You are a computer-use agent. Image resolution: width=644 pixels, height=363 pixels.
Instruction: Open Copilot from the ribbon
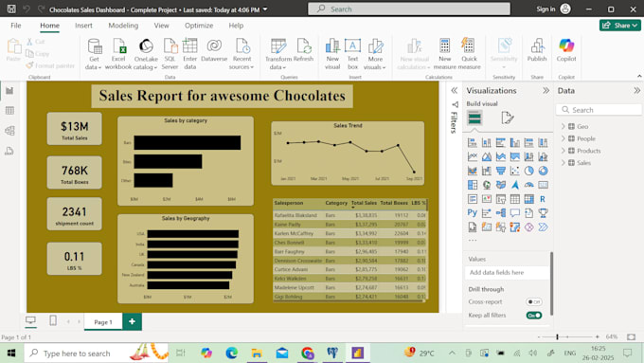pyautogui.click(x=566, y=50)
